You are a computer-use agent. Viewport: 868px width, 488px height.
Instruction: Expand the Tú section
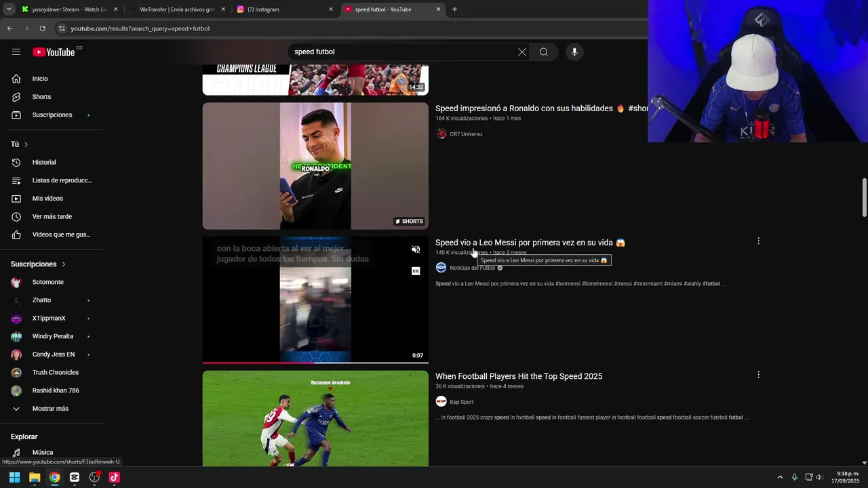point(20,144)
